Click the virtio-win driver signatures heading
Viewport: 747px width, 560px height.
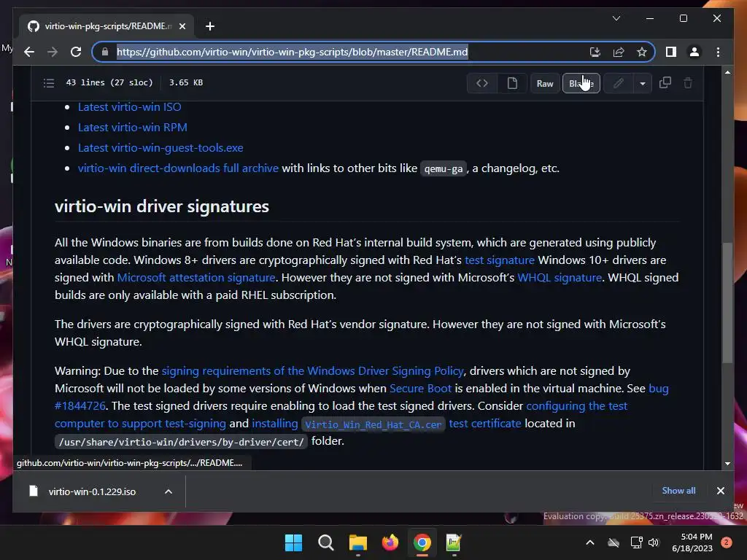click(162, 206)
